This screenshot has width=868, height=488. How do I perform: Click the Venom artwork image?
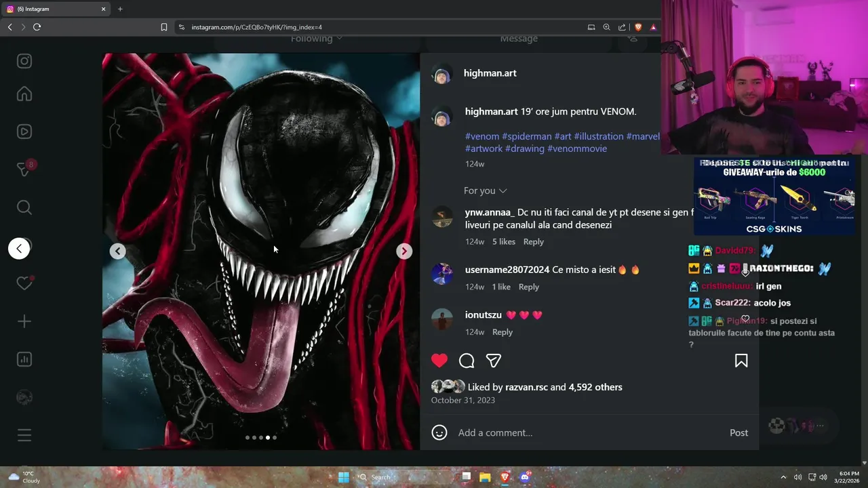pyautogui.click(x=261, y=251)
